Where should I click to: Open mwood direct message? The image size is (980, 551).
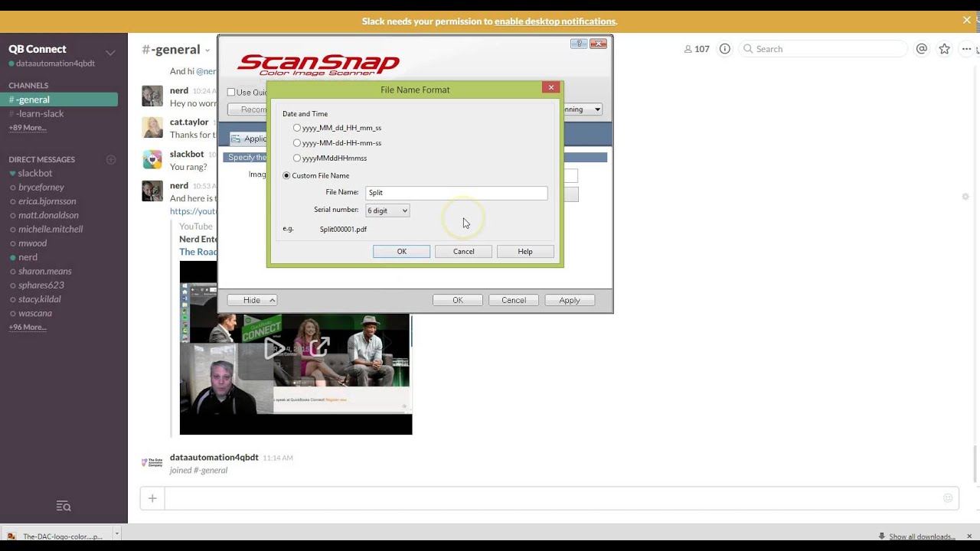[33, 243]
